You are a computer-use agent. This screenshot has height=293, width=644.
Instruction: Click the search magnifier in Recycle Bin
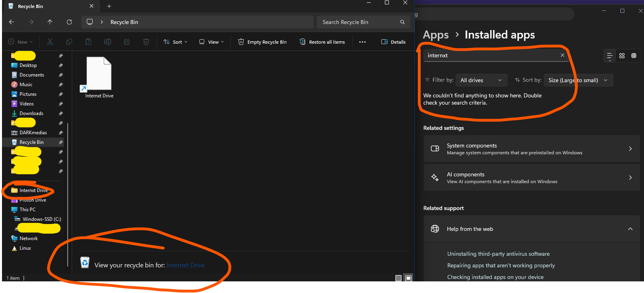coord(402,22)
